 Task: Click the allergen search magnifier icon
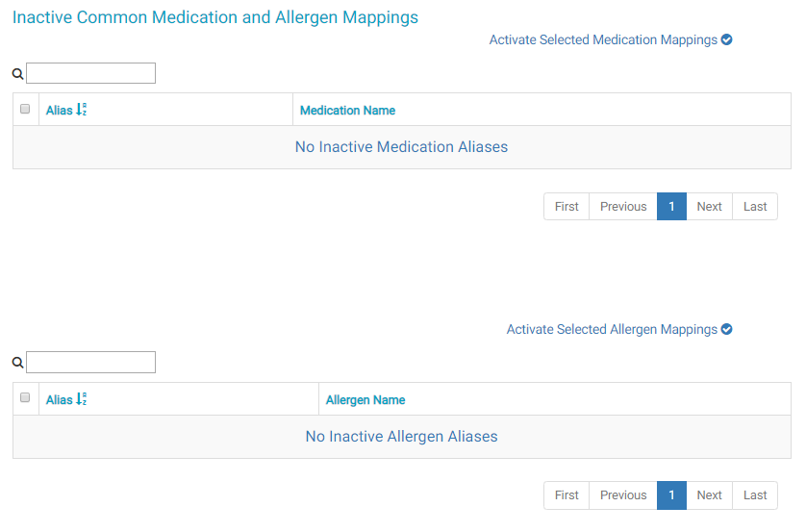[17, 363]
